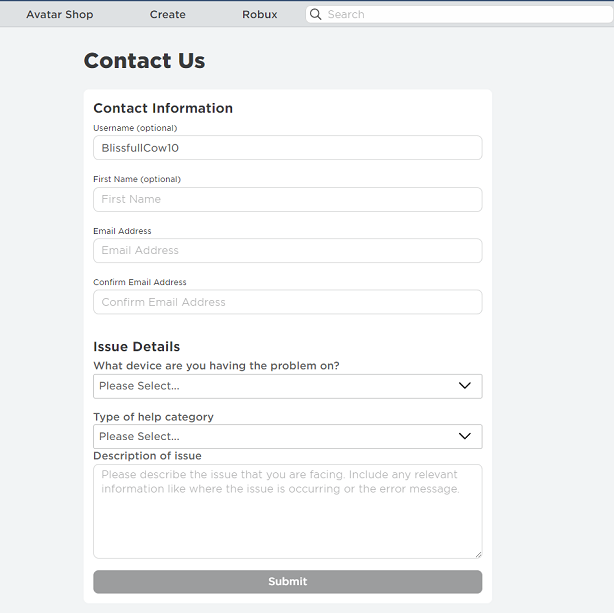
Task: Click the 'Email Address' label above its field
Action: pos(122,231)
